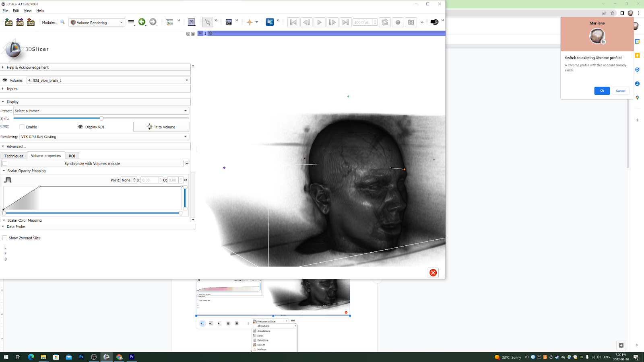Jump to first frame in sequence toolbar
644x362 pixels.
coord(293,22)
